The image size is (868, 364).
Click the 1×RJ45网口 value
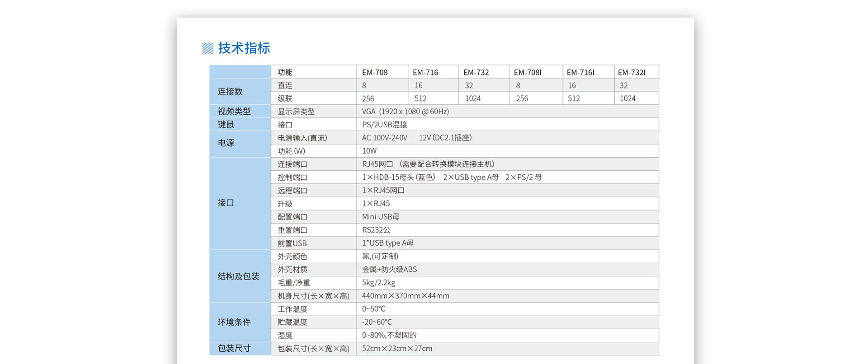(x=383, y=191)
